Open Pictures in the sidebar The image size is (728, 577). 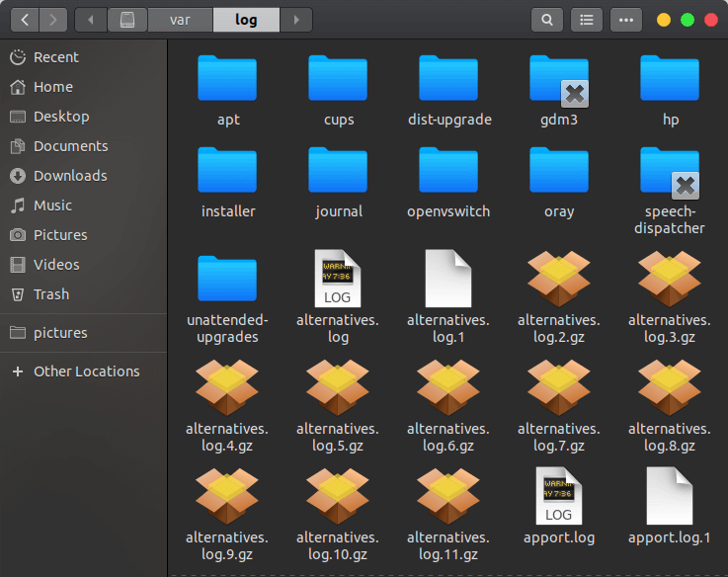click(x=84, y=235)
